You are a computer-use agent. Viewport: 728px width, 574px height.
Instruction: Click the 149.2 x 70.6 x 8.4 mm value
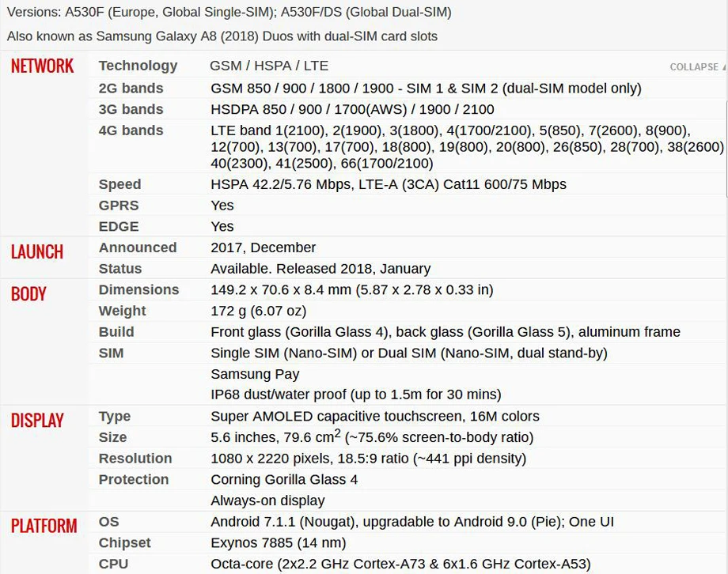point(352,289)
